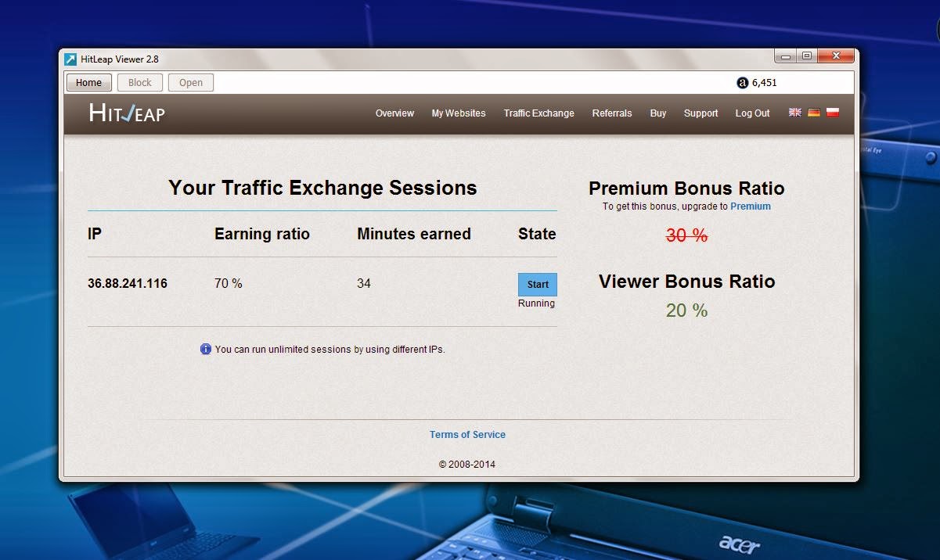The image size is (940, 560).
Task: Open the Support page
Action: [x=700, y=113]
